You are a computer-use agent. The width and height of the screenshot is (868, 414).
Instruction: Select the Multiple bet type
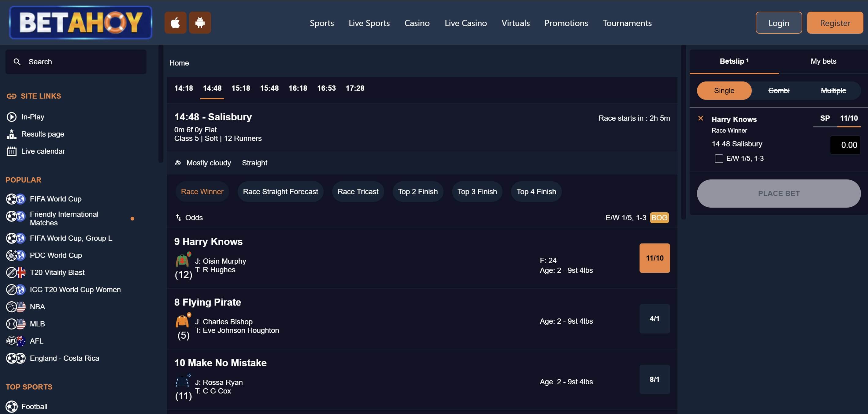[833, 90]
